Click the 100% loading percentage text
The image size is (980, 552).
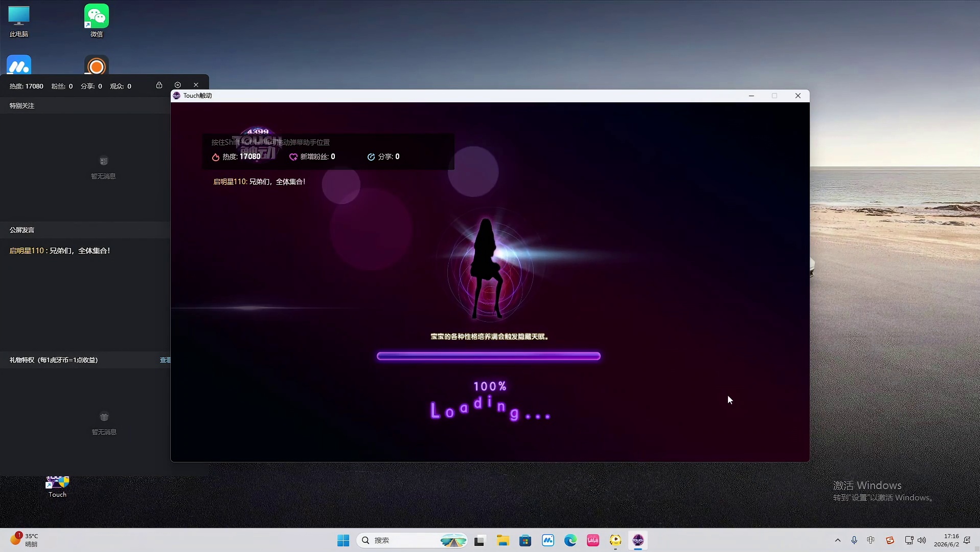click(490, 386)
